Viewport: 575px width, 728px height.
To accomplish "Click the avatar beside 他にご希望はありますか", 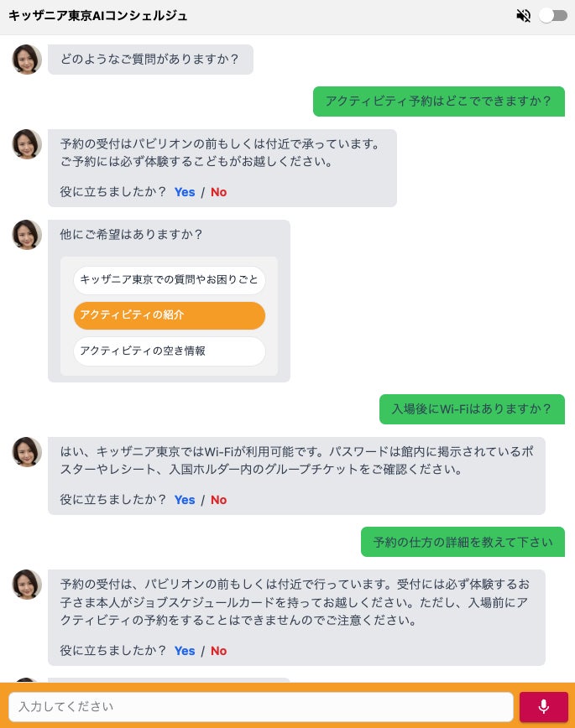I will coord(27,235).
